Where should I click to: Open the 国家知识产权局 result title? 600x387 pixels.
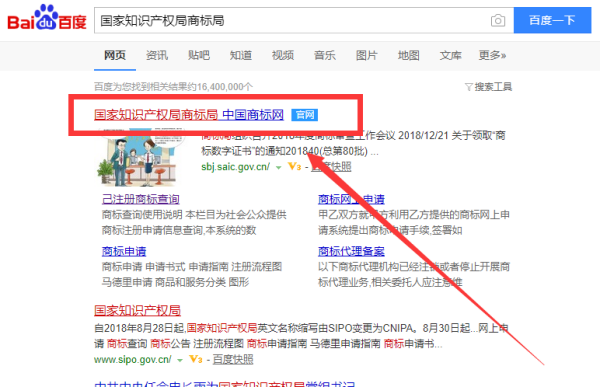coord(137,310)
